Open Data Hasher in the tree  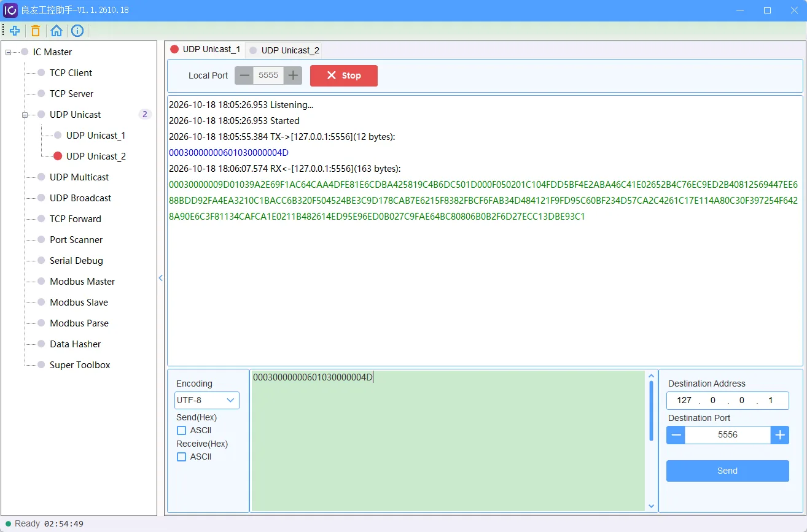tap(75, 344)
